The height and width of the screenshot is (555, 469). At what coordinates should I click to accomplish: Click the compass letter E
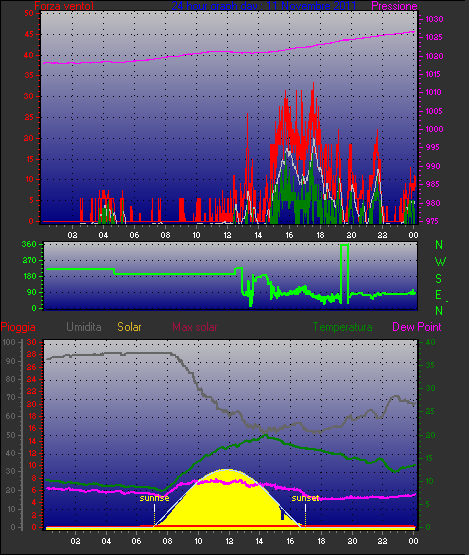point(439,295)
